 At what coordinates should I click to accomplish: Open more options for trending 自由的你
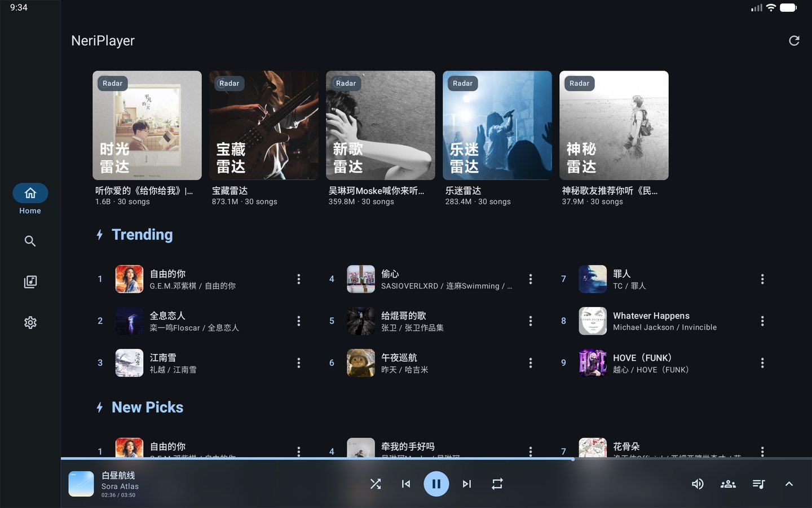299,279
